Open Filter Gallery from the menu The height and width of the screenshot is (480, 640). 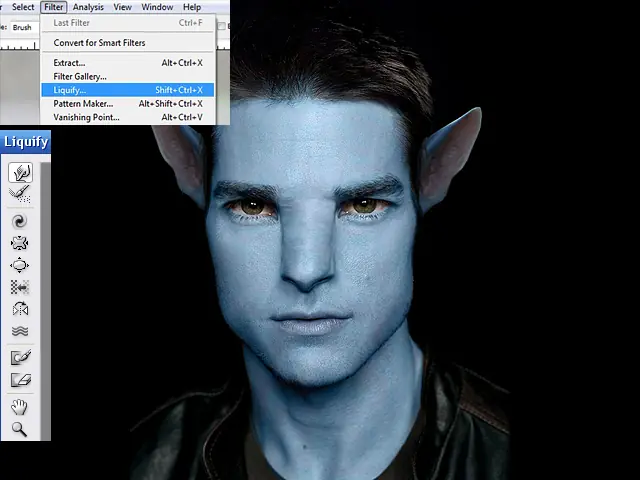(x=80, y=76)
